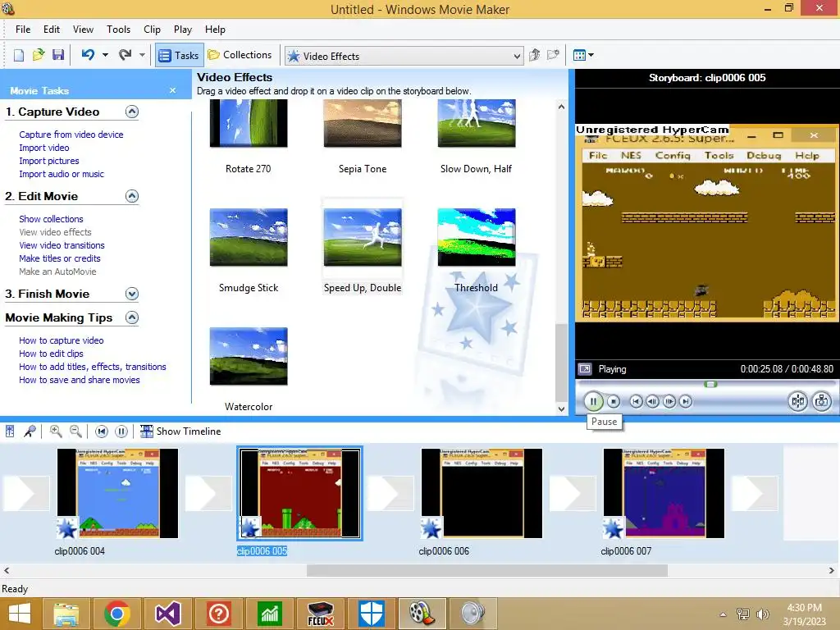Click the Import video link

[44, 148]
